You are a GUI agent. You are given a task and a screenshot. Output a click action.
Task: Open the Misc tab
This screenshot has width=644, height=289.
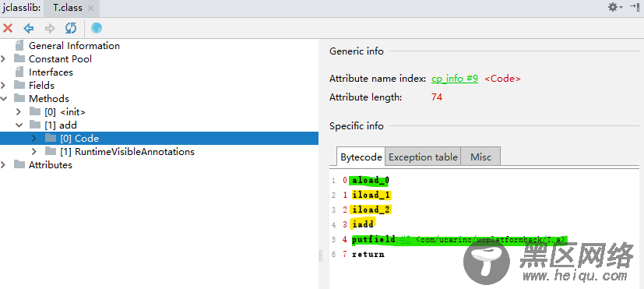click(480, 157)
